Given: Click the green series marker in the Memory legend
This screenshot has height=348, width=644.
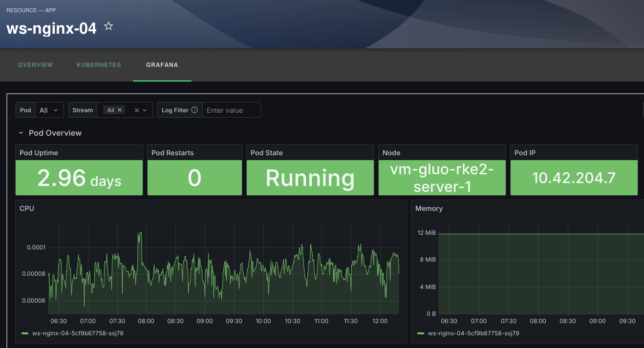Looking at the screenshot, I should (x=421, y=334).
